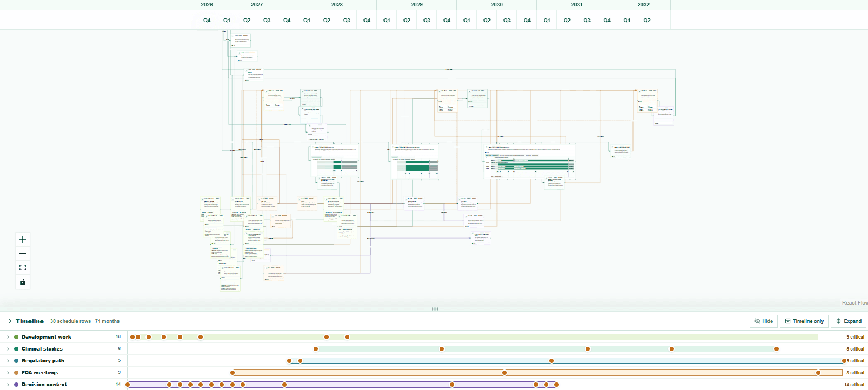Click the Timeline panel title
The width and height of the screenshot is (868, 390).
click(30, 321)
